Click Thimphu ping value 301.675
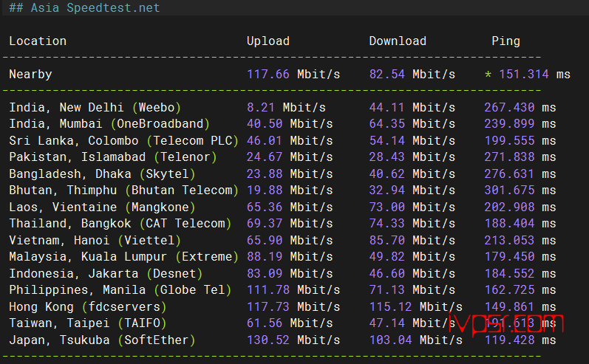Image resolution: width=589 pixels, height=364 pixels. tap(509, 190)
